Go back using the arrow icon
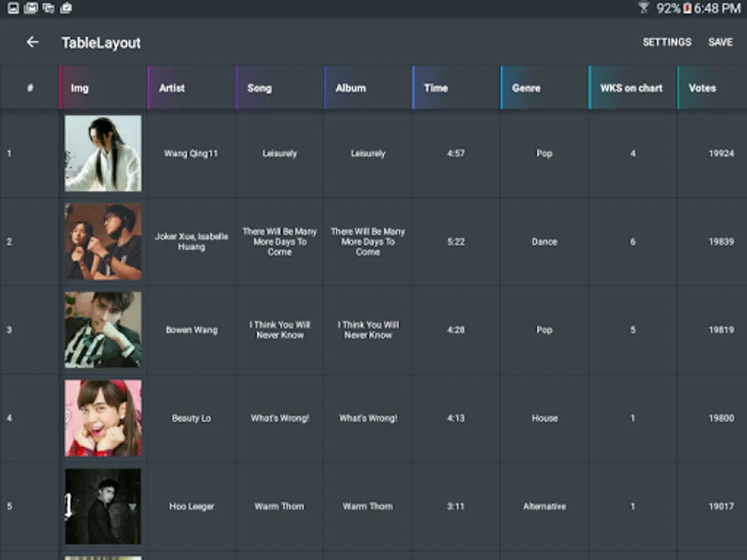This screenshot has height=560, width=747. coord(32,42)
